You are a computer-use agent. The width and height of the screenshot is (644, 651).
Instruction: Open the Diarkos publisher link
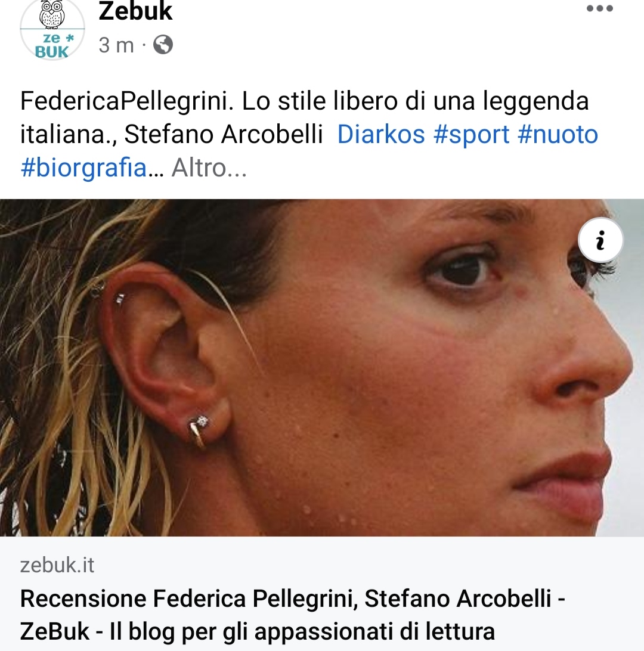(381, 135)
